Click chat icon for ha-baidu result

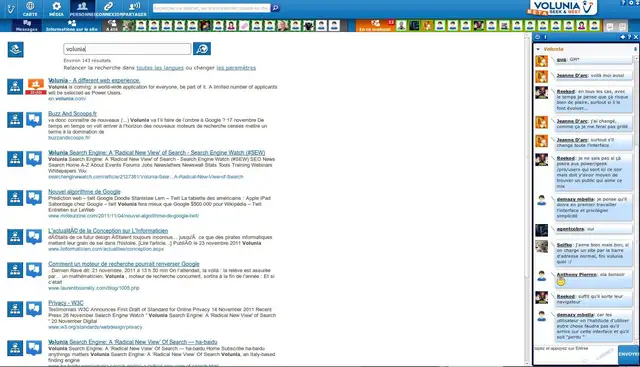(x=34, y=348)
